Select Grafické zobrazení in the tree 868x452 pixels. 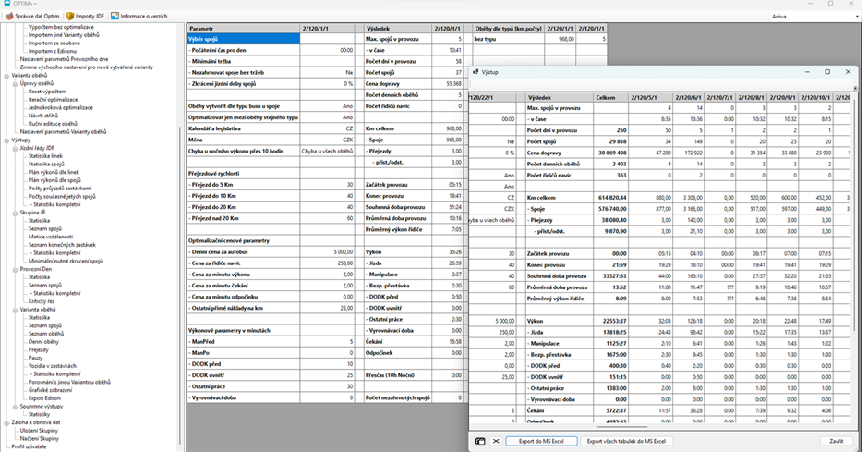47,389
